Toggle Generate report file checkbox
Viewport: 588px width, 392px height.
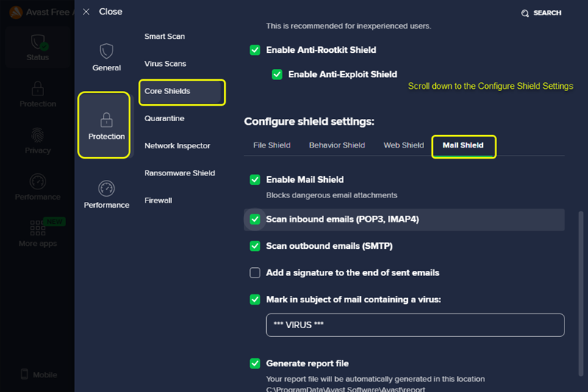(255, 363)
